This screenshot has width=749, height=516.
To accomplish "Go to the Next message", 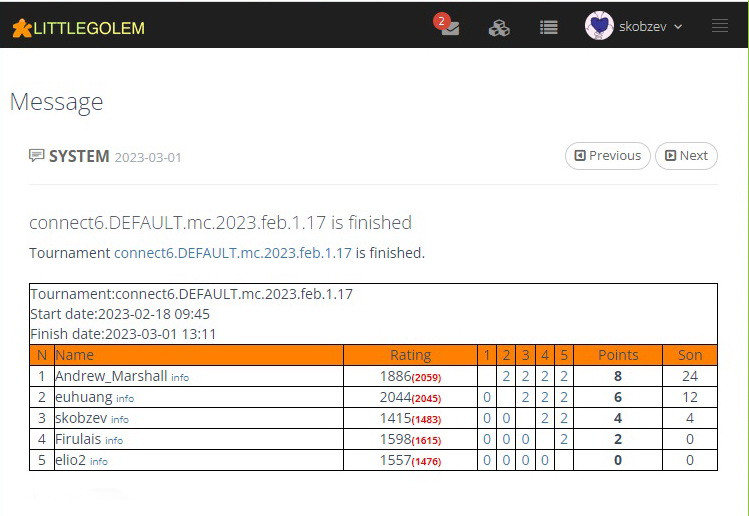I will pyautogui.click(x=686, y=156).
